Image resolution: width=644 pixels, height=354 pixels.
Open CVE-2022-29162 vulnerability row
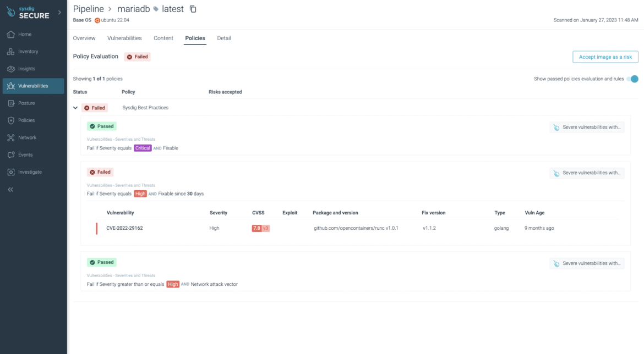(x=357, y=228)
